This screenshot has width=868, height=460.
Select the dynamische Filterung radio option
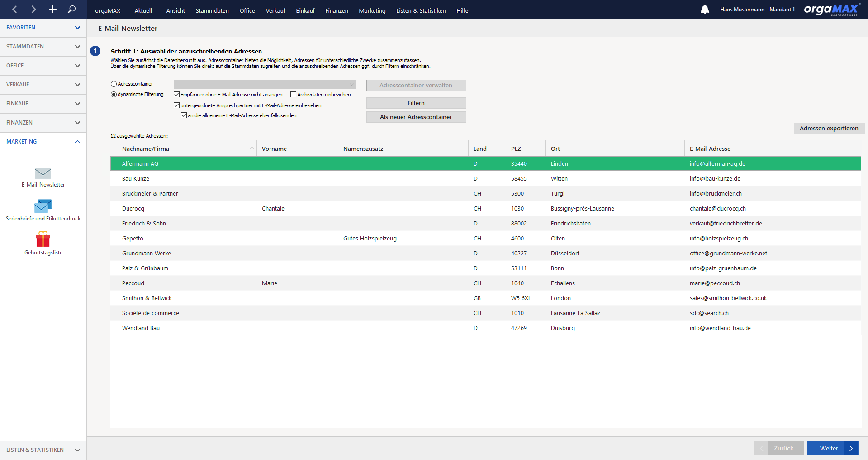[x=114, y=94]
